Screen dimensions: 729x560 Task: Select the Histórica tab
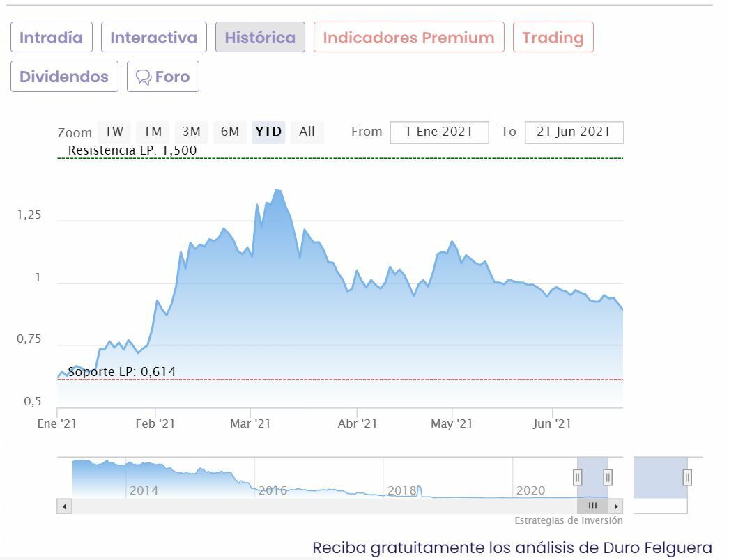tap(260, 38)
